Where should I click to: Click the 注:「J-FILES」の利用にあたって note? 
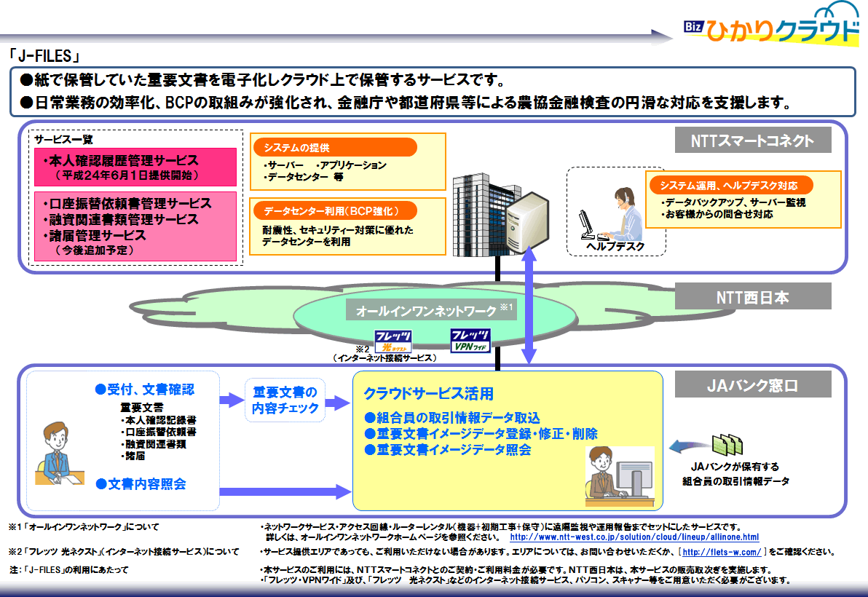[x=68, y=569]
